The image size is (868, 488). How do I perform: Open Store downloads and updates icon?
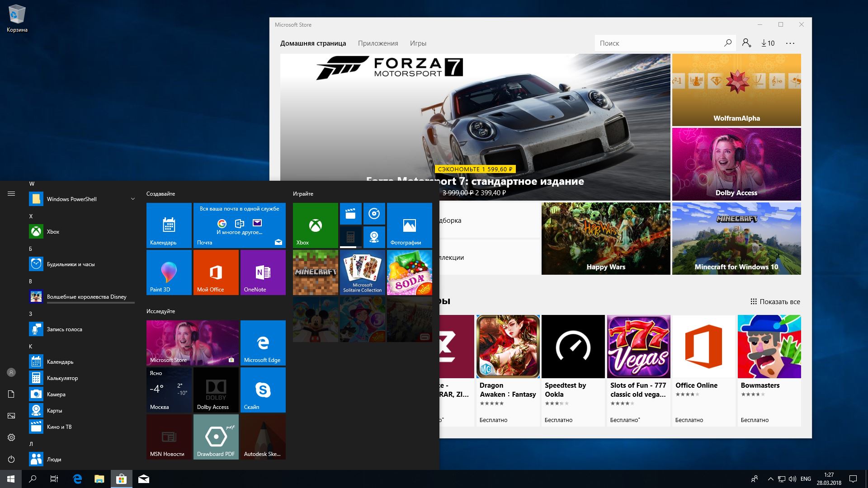[x=768, y=43]
